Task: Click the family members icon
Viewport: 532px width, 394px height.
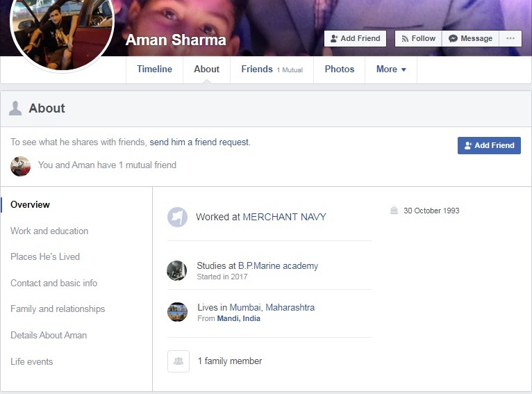Action: 178,361
